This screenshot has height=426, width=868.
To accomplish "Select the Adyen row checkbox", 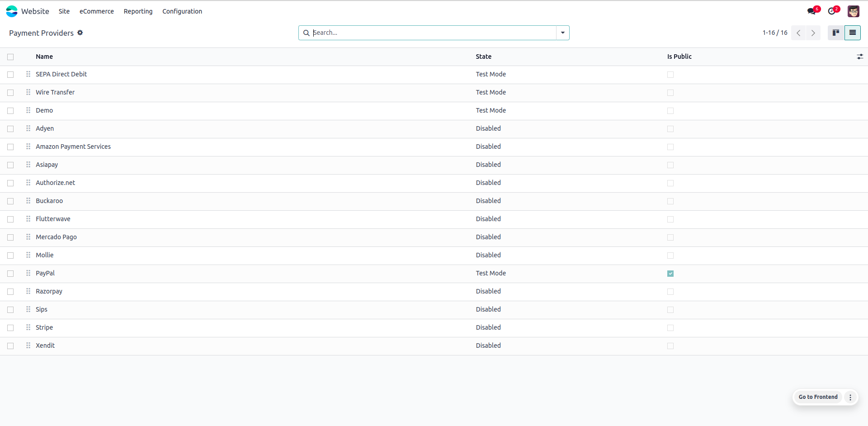I will 10,129.
